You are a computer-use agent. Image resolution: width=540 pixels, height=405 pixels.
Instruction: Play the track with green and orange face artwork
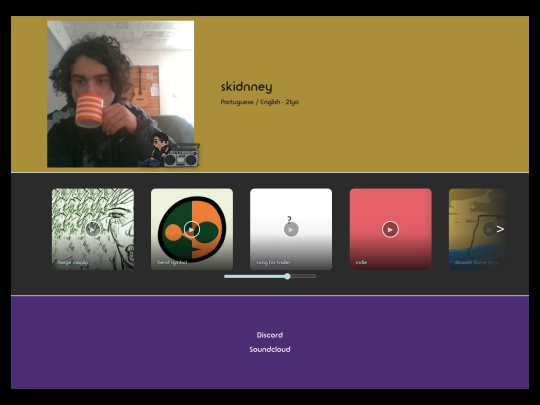pyautogui.click(x=192, y=229)
